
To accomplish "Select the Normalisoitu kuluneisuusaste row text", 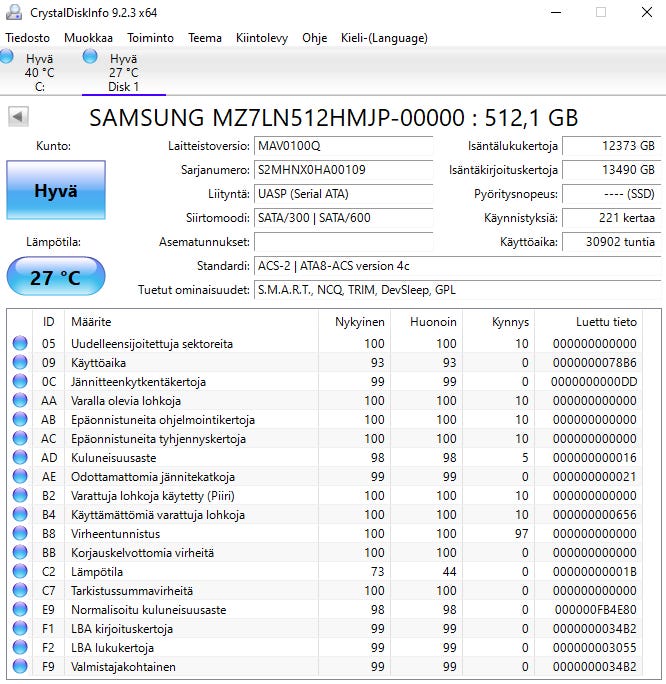I will [149, 609].
